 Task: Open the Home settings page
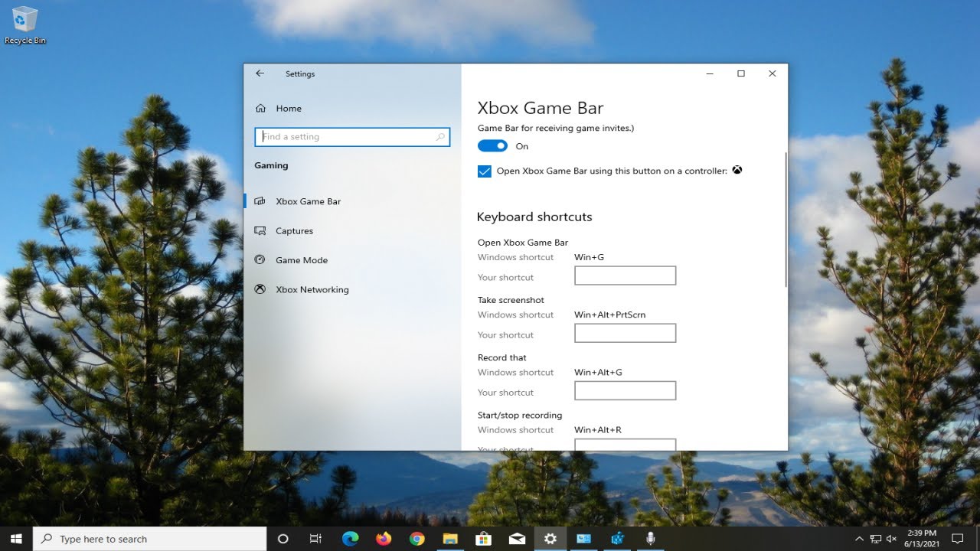click(x=289, y=109)
